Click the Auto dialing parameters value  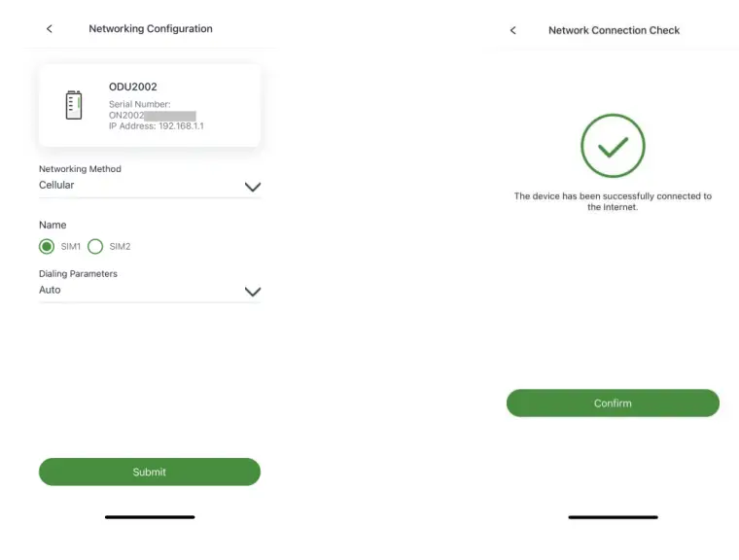50,290
